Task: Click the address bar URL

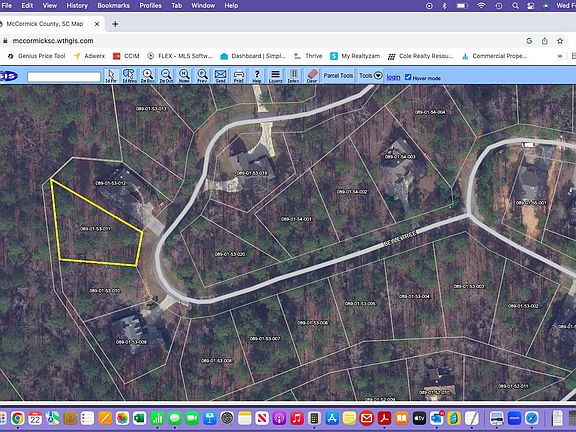Action: pyautogui.click(x=53, y=41)
